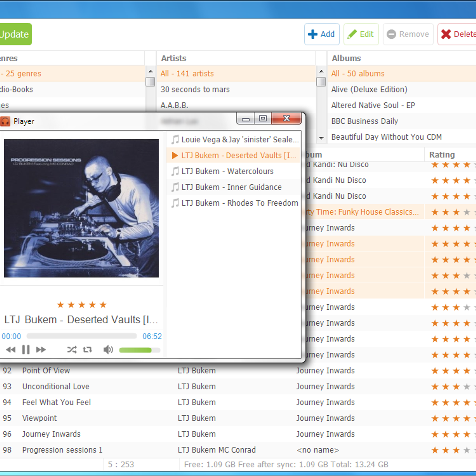Seek on the track progress bar

(82, 336)
